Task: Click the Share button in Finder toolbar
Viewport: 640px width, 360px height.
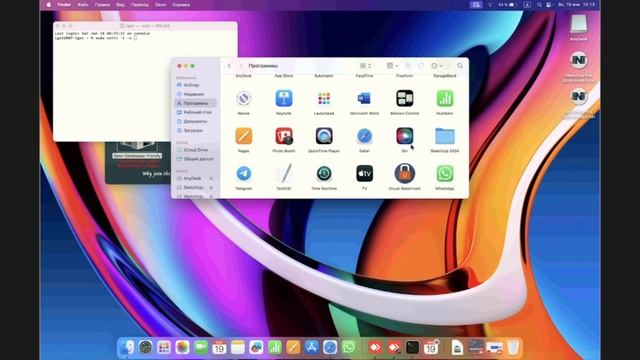Action: [x=408, y=66]
